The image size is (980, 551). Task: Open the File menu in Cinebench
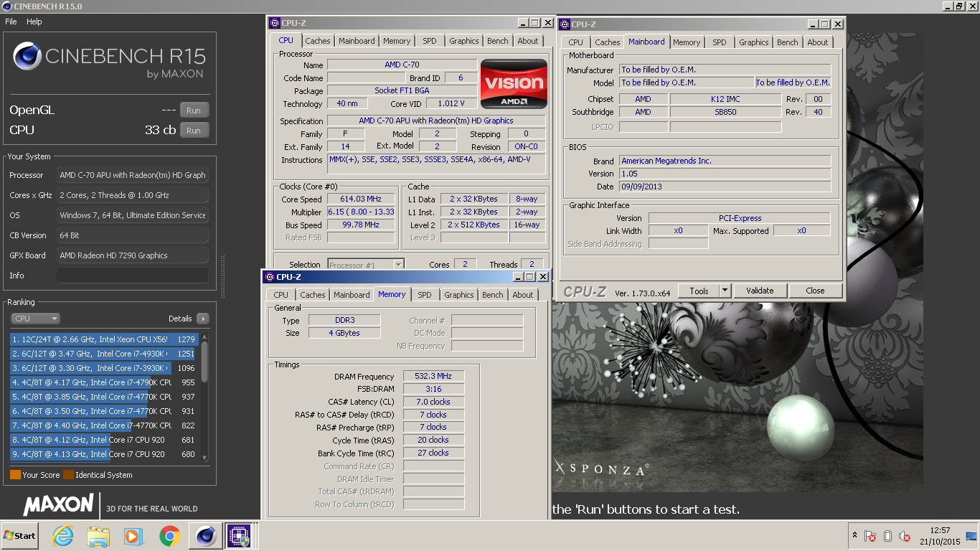tap(11, 22)
